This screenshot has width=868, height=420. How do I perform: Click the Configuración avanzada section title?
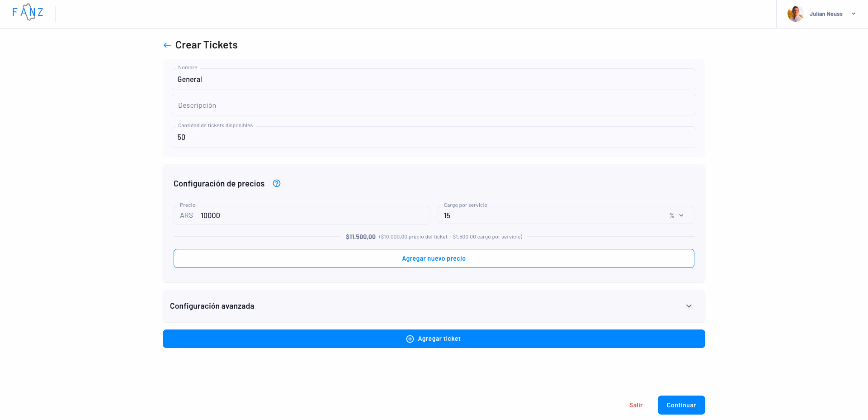coord(212,306)
